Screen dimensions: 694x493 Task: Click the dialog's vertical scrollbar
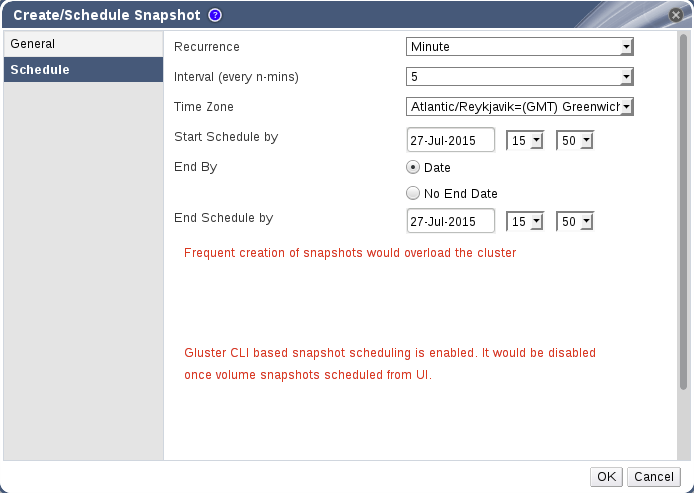point(683,220)
